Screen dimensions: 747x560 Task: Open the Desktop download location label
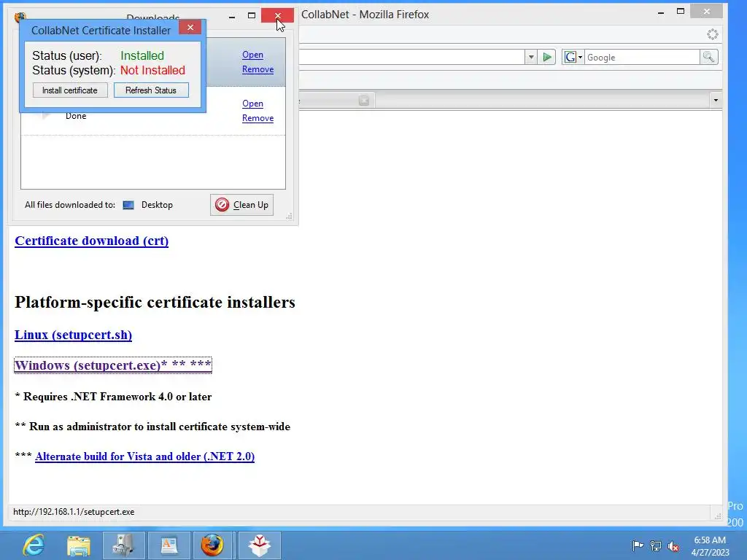[x=157, y=205]
